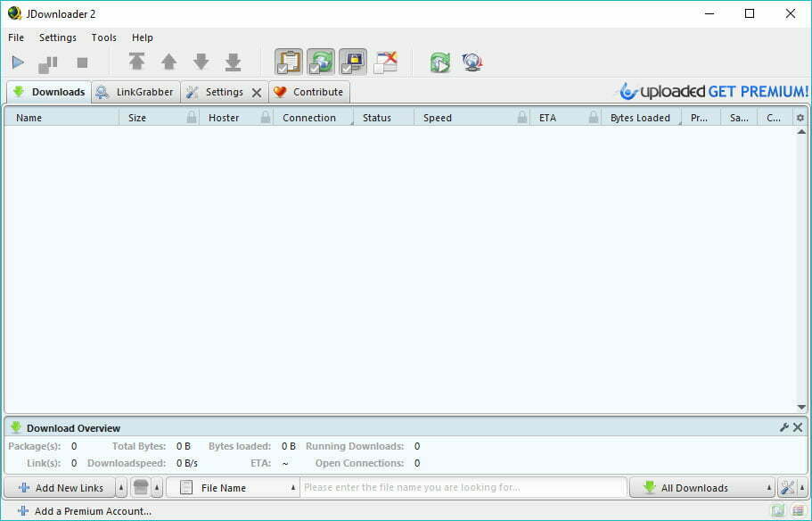
Task: Click the update check globe icon
Action: point(472,62)
